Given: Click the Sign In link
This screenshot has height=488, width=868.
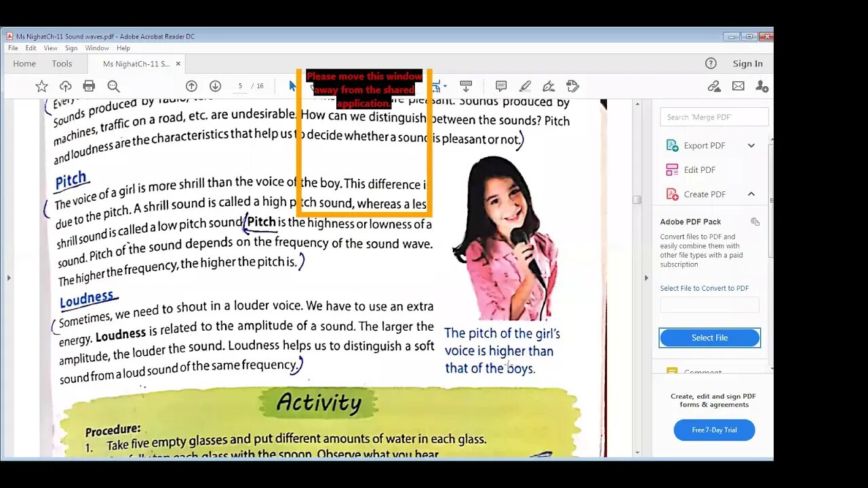Looking at the screenshot, I should (747, 63).
